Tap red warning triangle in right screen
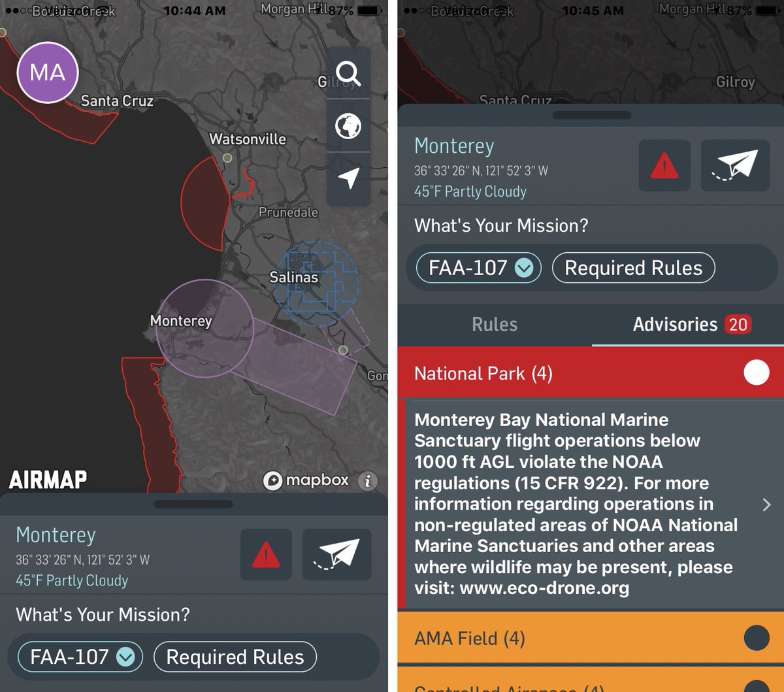 pyautogui.click(x=664, y=166)
